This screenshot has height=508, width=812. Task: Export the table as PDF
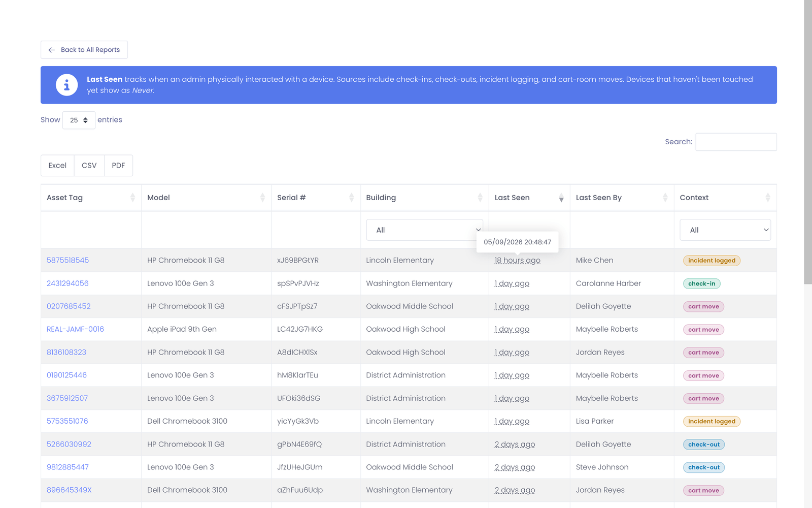click(x=118, y=166)
